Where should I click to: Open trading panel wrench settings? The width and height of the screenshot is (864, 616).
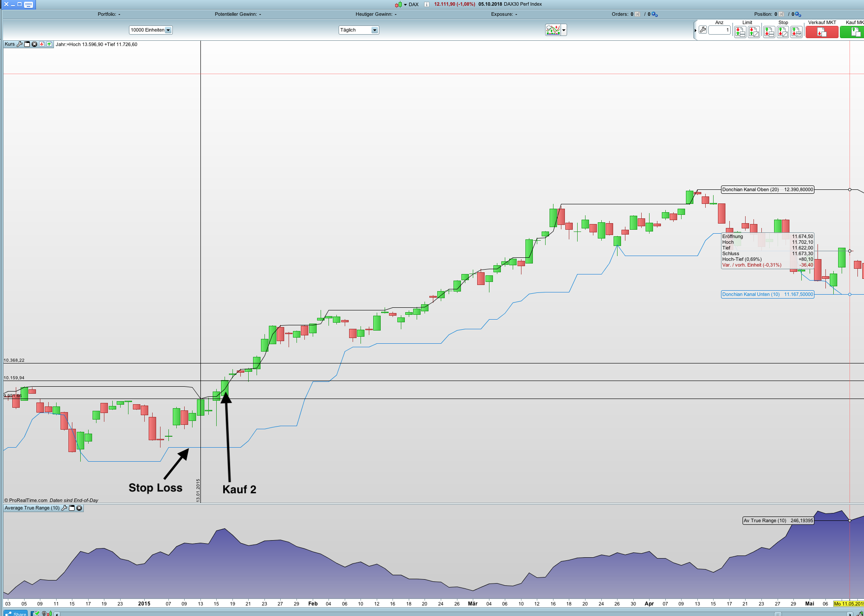coord(703,30)
